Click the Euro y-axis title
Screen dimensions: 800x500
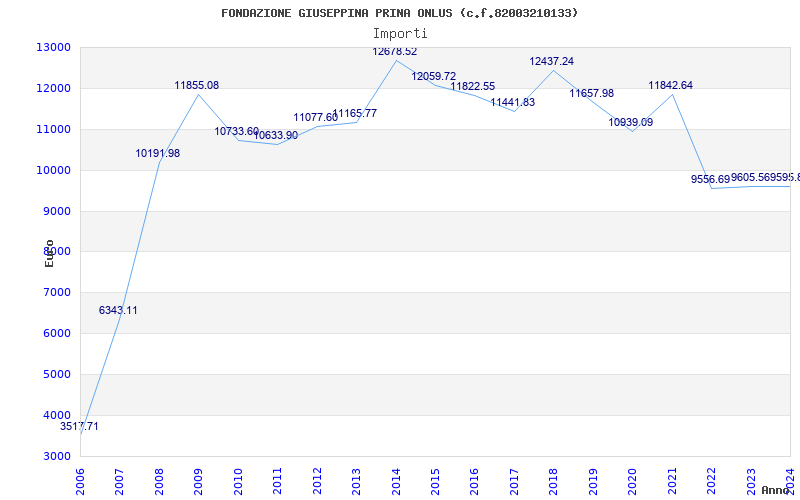pyautogui.click(x=49, y=254)
